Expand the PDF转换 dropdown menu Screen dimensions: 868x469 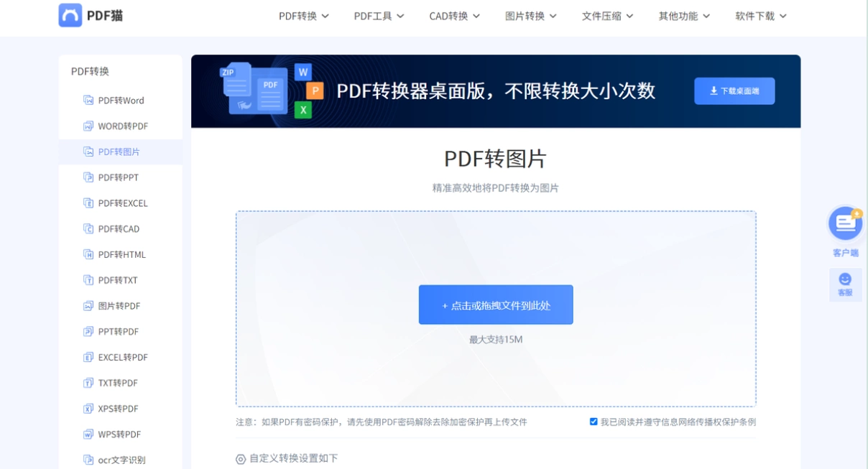[304, 16]
